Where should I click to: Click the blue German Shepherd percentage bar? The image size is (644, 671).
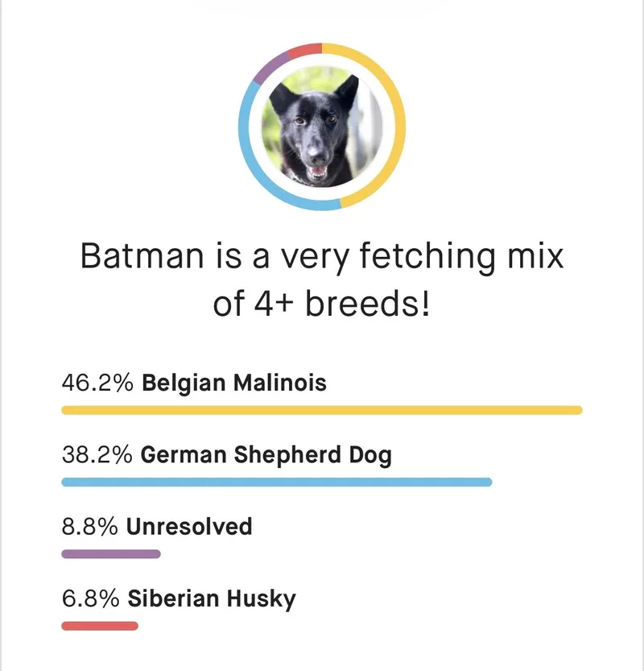tap(277, 482)
